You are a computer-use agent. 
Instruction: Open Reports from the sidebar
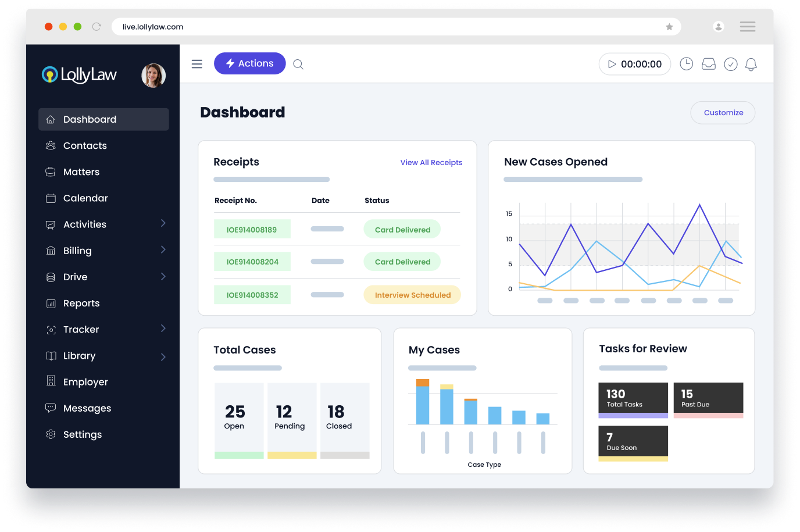pyautogui.click(x=81, y=304)
